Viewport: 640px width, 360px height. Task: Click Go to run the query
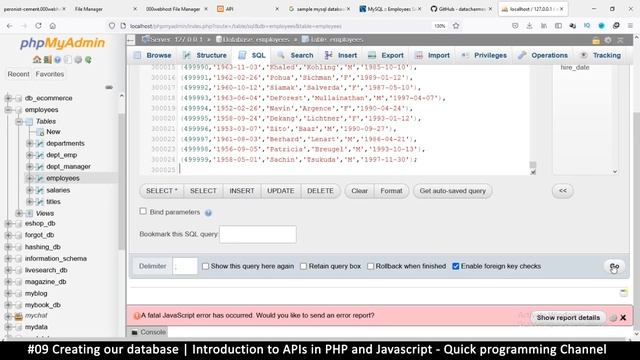pos(614,267)
